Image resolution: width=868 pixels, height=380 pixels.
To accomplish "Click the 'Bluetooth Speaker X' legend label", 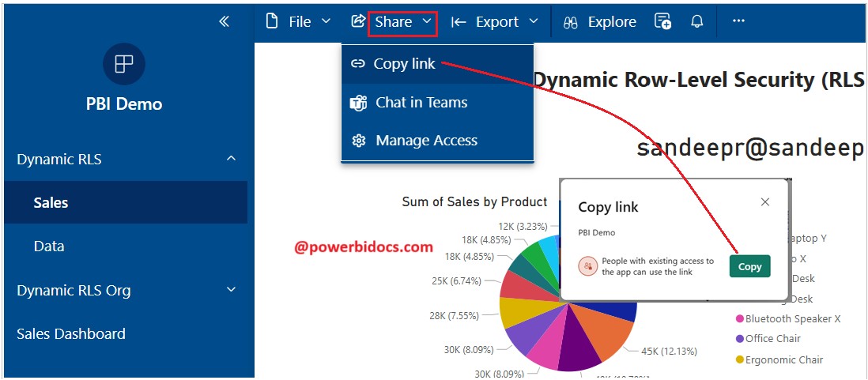I will 793,319.
